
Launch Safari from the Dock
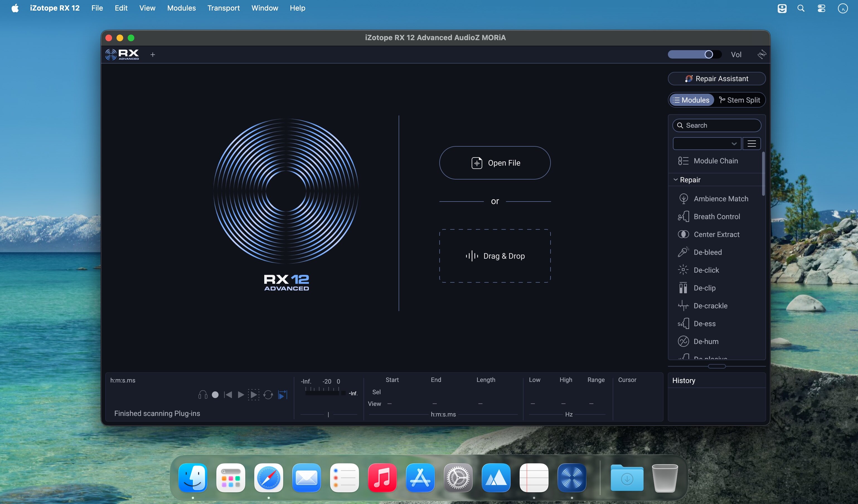tap(269, 478)
